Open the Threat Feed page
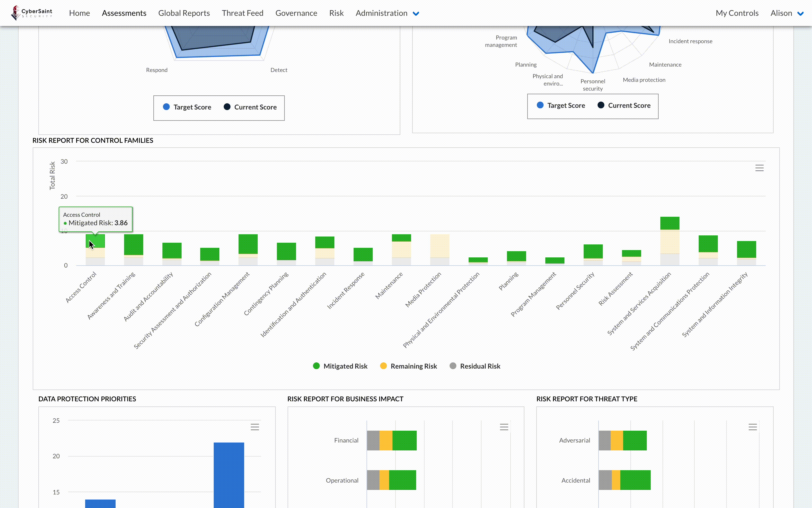812x508 pixels. point(242,13)
